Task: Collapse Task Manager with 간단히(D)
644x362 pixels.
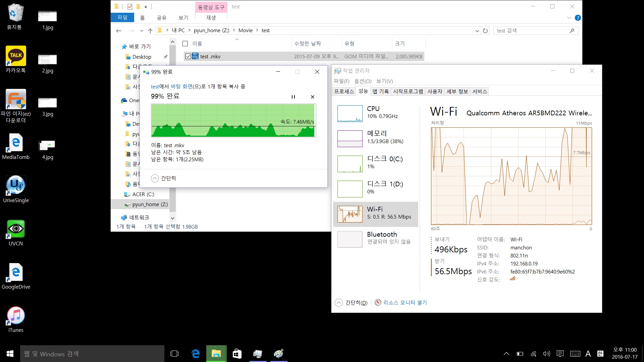Action: (351, 303)
